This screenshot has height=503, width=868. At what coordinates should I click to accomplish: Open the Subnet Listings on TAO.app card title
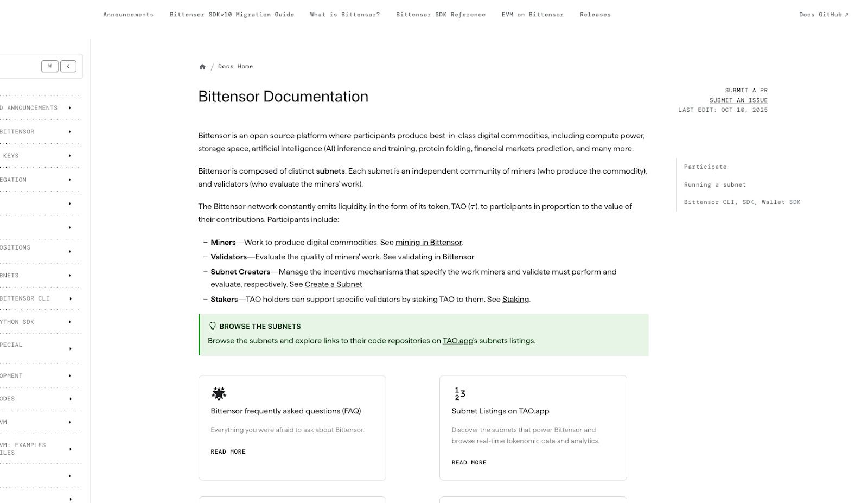pyautogui.click(x=500, y=411)
